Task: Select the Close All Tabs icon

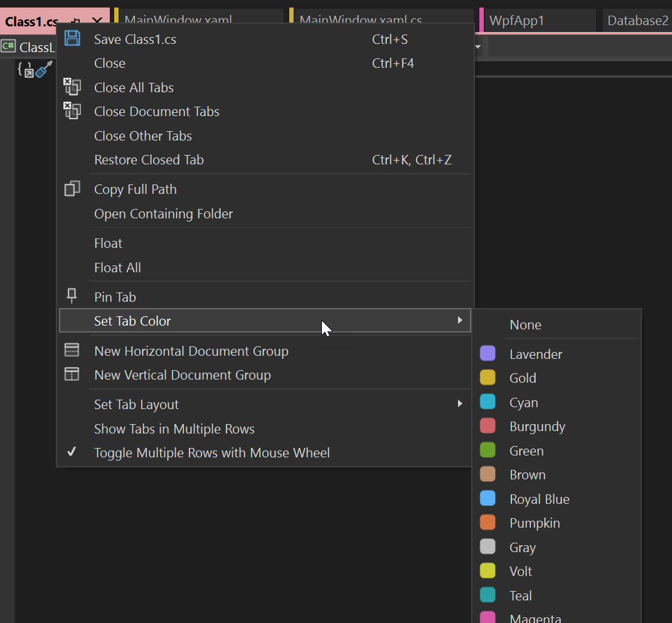Action: pos(72,87)
